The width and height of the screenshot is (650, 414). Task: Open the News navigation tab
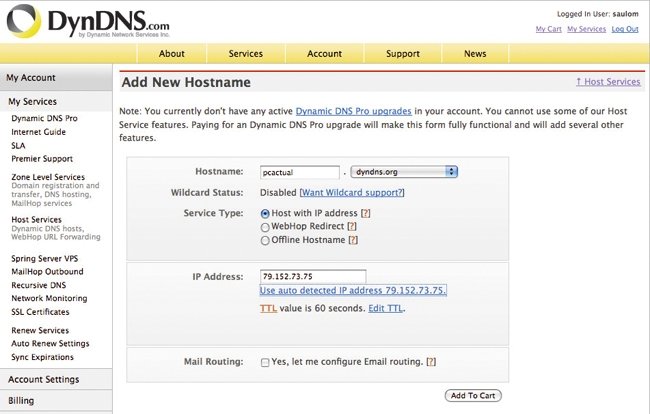pyautogui.click(x=475, y=54)
